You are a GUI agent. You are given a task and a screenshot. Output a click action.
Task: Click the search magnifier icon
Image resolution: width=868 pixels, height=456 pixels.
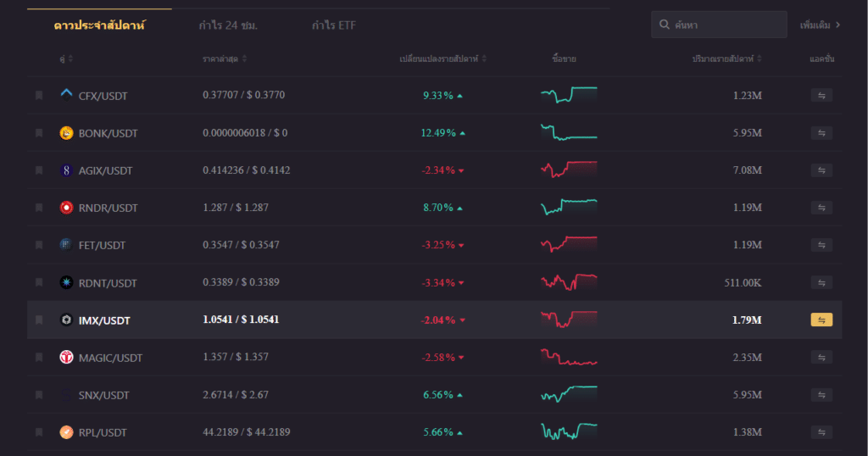[x=665, y=25]
